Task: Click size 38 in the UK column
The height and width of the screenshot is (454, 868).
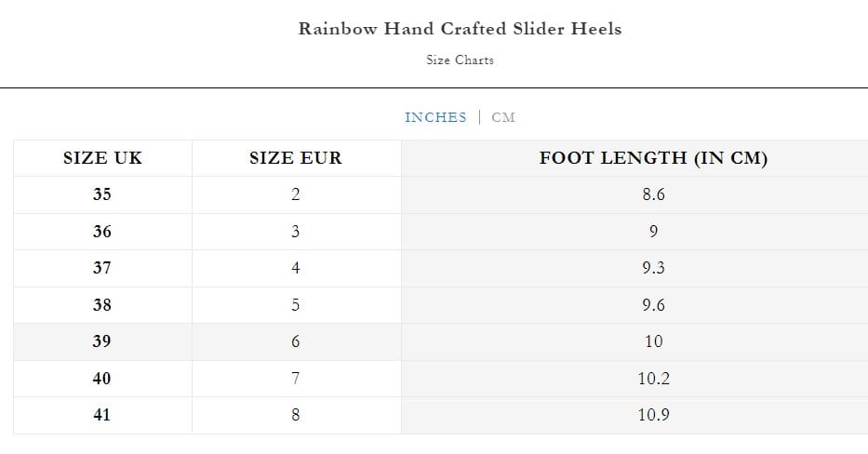Action: (x=102, y=305)
